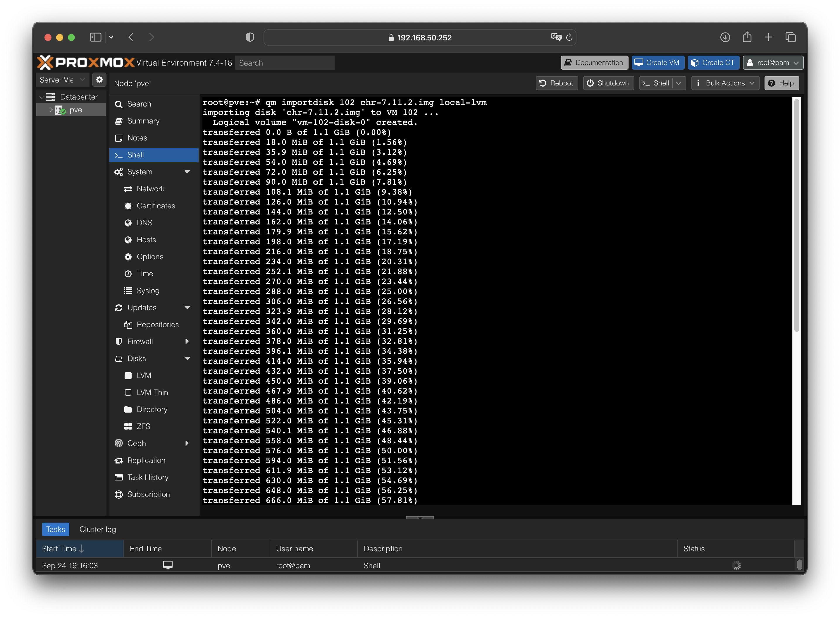The width and height of the screenshot is (840, 618).
Task: Collapse the Datacenter tree node
Action: pos(42,97)
